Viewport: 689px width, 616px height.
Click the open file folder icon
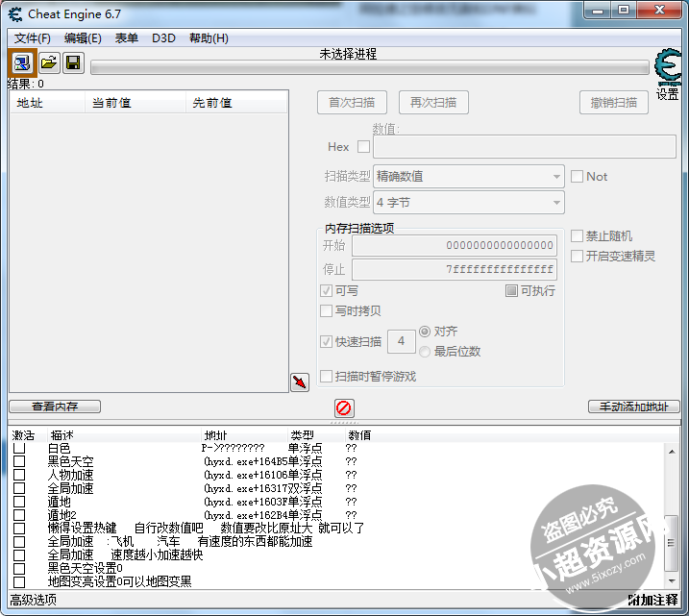[x=49, y=63]
